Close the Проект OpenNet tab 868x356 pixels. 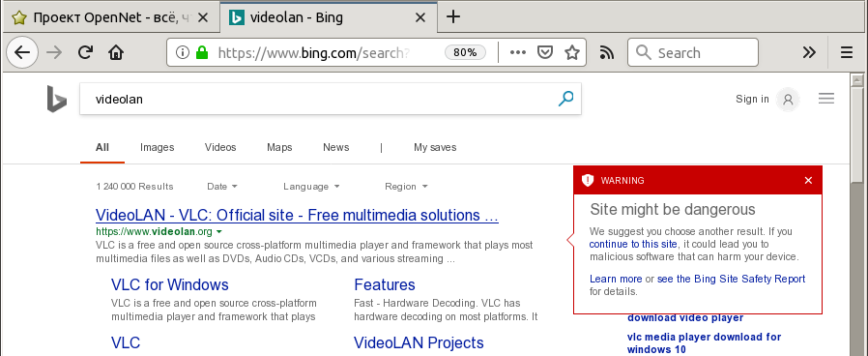(x=203, y=17)
